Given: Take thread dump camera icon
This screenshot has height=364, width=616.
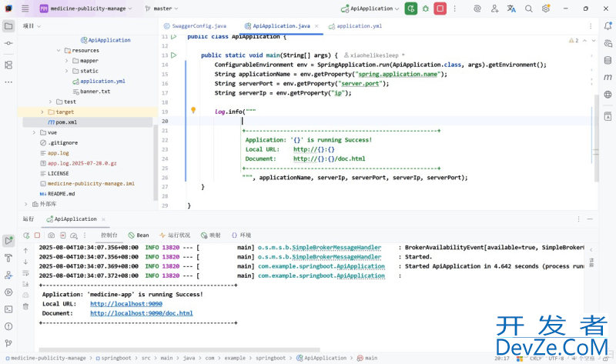Looking at the screenshot, I should coord(52,235).
